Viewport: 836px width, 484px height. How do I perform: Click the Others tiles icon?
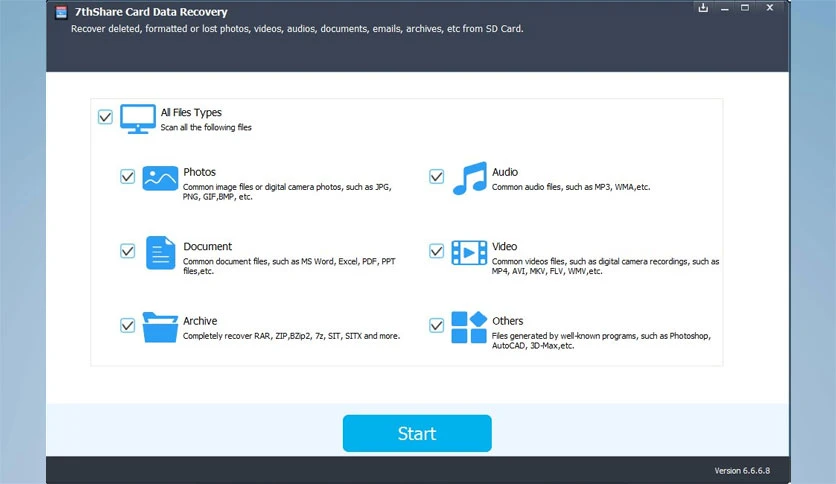(469, 327)
